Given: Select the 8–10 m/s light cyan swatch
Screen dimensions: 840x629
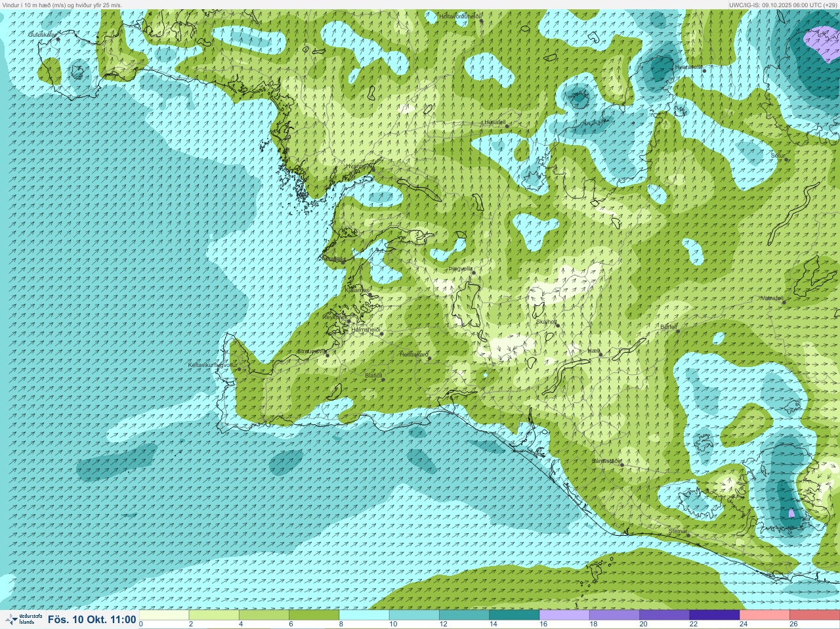Looking at the screenshot, I should pyautogui.click(x=364, y=615).
